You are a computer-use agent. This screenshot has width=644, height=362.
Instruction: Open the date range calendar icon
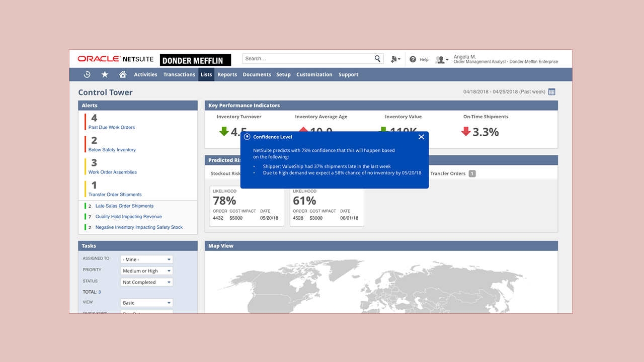[x=551, y=92]
